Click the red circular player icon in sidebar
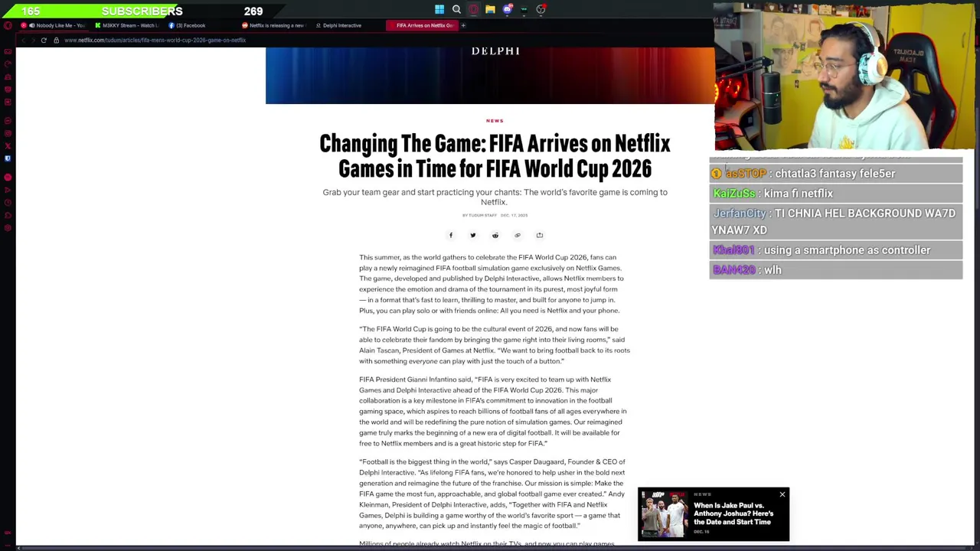Viewport: 980px width, 551px height. pos(8,178)
